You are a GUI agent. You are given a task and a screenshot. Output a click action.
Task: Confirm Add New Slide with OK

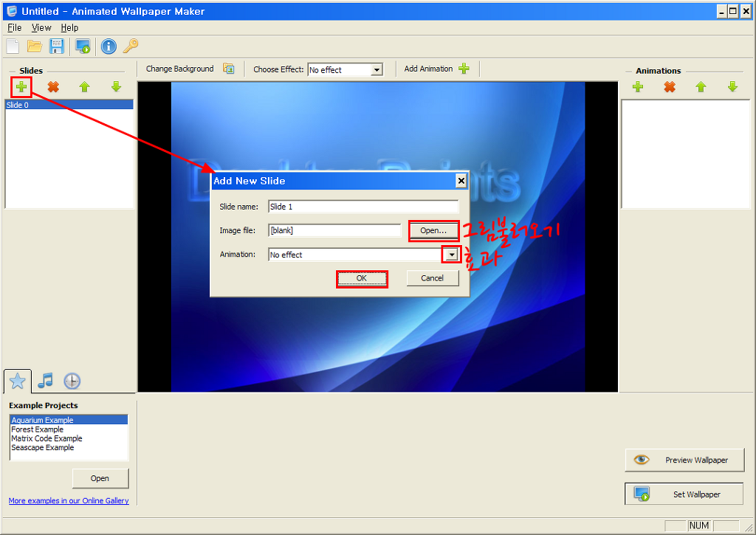[x=362, y=278]
